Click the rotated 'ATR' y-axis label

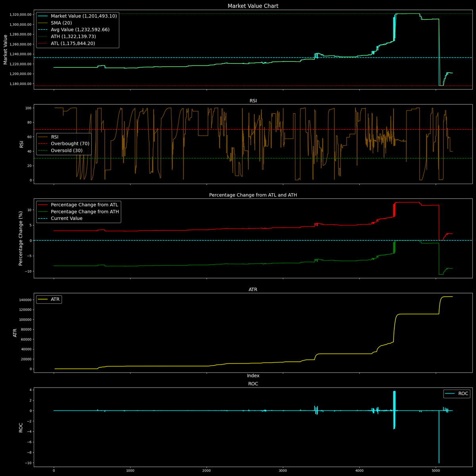coord(15,333)
